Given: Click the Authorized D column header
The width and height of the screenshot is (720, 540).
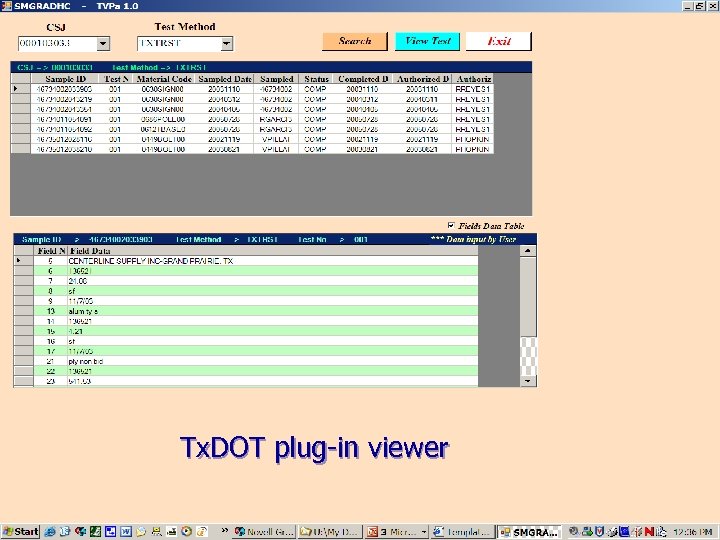Looking at the screenshot, I should 422,79.
